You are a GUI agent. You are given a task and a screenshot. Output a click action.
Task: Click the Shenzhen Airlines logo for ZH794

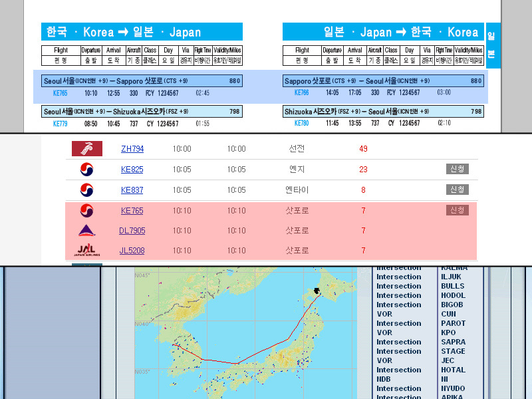click(87, 148)
